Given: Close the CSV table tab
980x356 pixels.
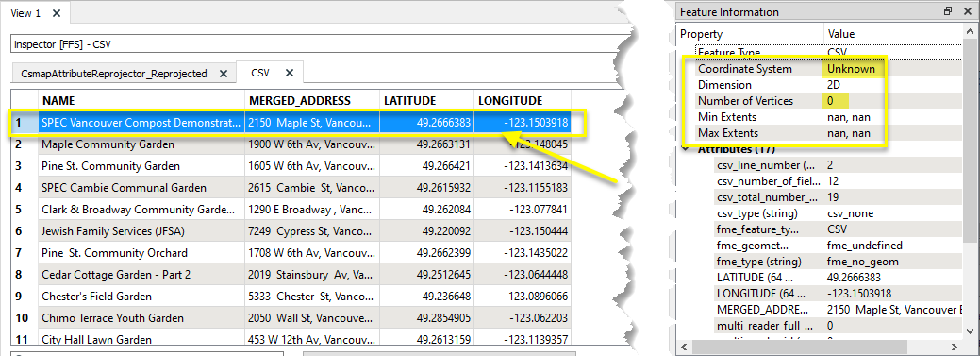Looking at the screenshot, I should 290,73.
